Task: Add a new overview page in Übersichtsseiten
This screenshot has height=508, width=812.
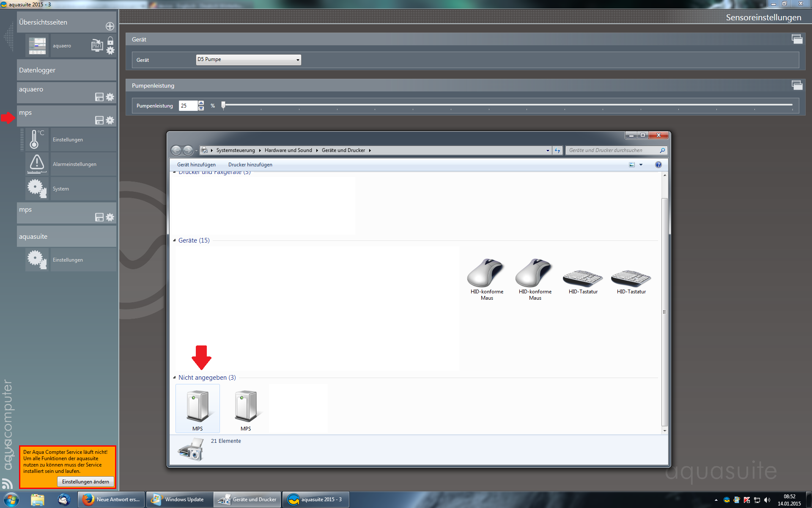Action: pyautogui.click(x=110, y=26)
